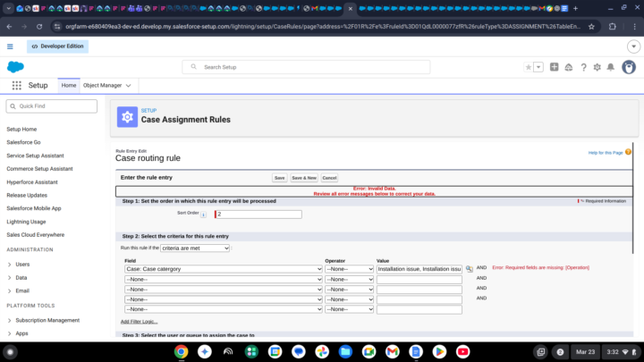The width and height of the screenshot is (644, 362).
Task: Click the Save button
Action: click(279, 178)
